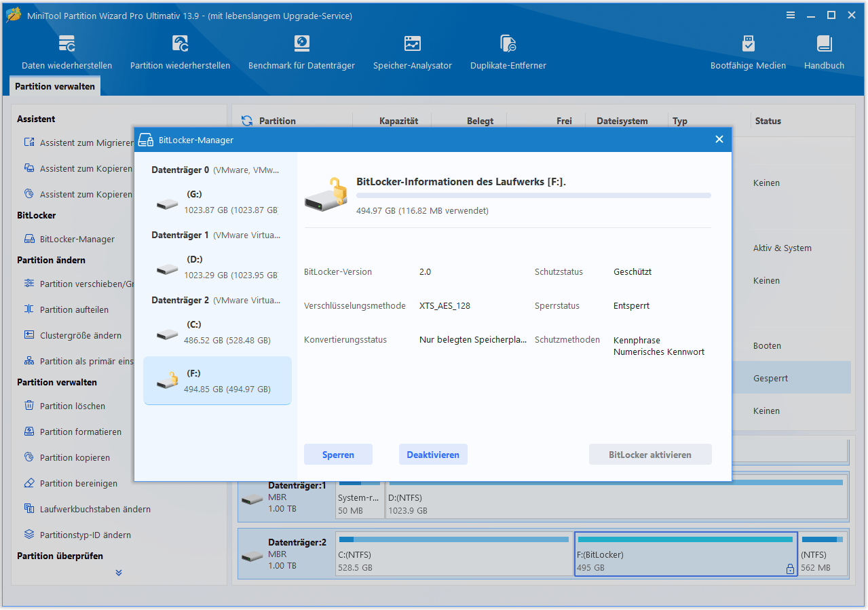Click the Geschützt protection status value
The image size is (868, 610).
pyautogui.click(x=633, y=271)
